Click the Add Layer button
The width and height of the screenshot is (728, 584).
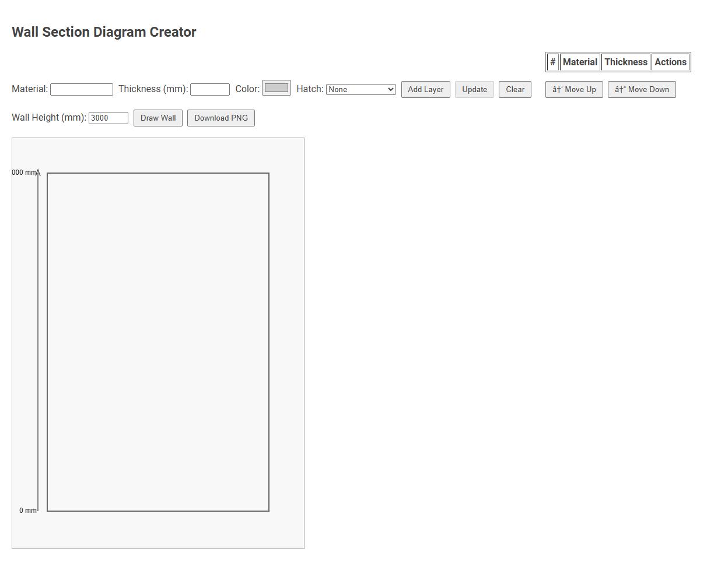pos(425,89)
